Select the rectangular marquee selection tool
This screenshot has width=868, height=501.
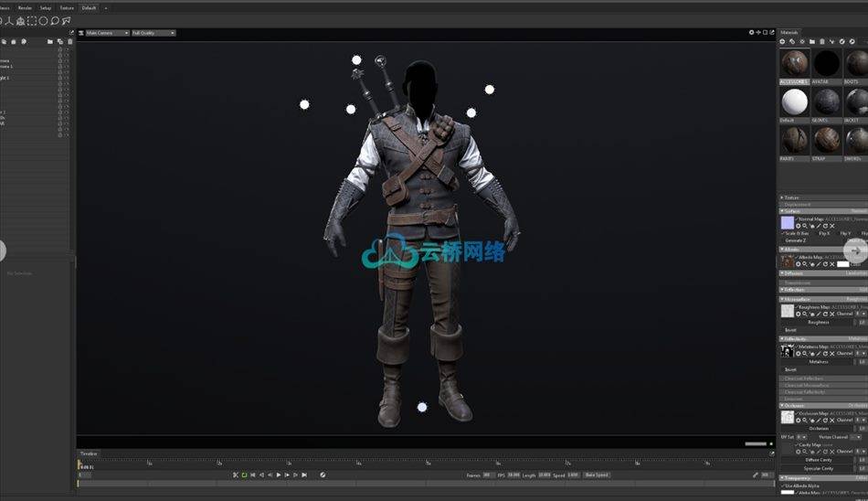pyautogui.click(x=32, y=21)
